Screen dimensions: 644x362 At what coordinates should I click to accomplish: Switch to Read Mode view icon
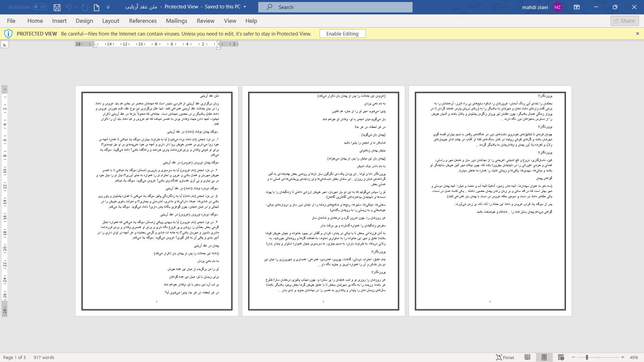(x=527, y=357)
